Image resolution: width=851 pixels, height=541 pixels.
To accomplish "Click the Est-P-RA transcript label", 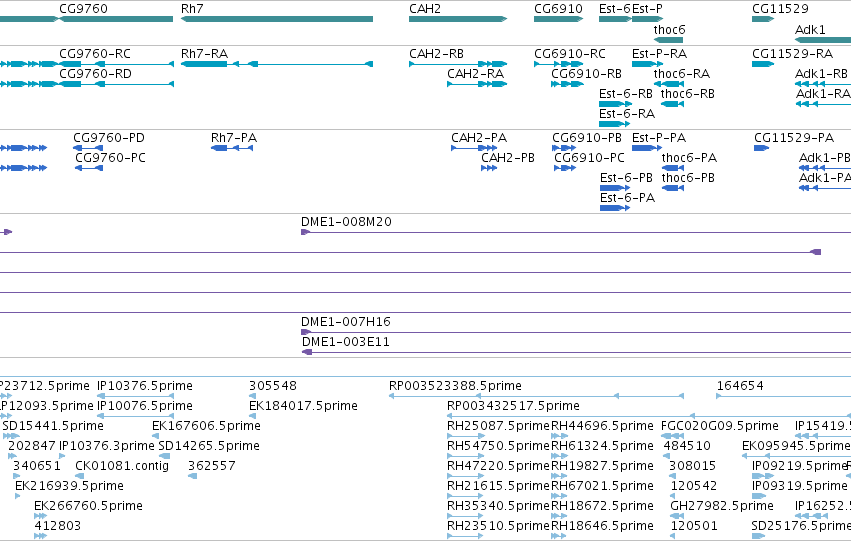I will (x=659, y=54).
